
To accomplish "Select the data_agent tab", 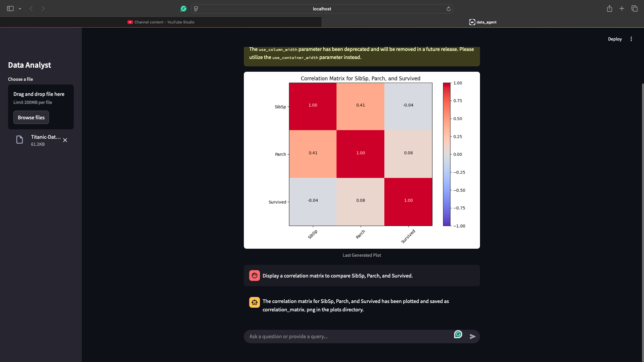I will click(483, 22).
